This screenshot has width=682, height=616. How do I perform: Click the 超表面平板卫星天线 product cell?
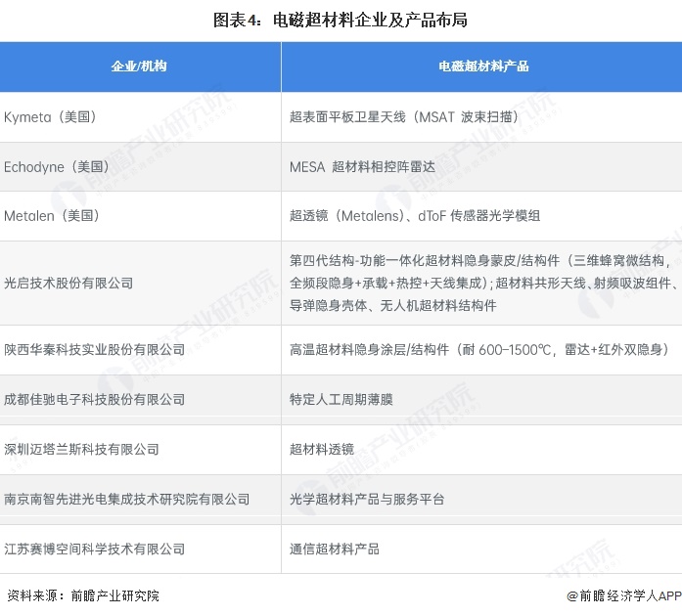481,117
